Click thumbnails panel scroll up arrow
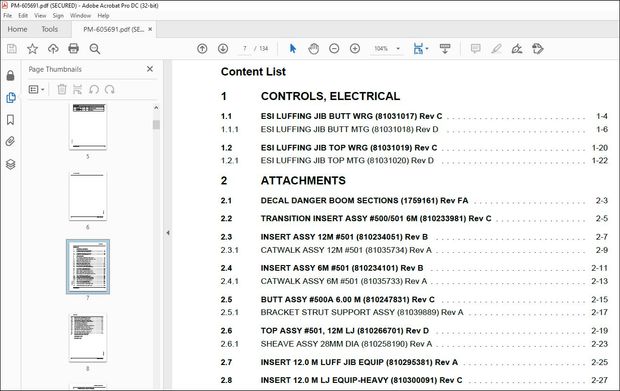This screenshot has height=391, width=620. [x=156, y=108]
